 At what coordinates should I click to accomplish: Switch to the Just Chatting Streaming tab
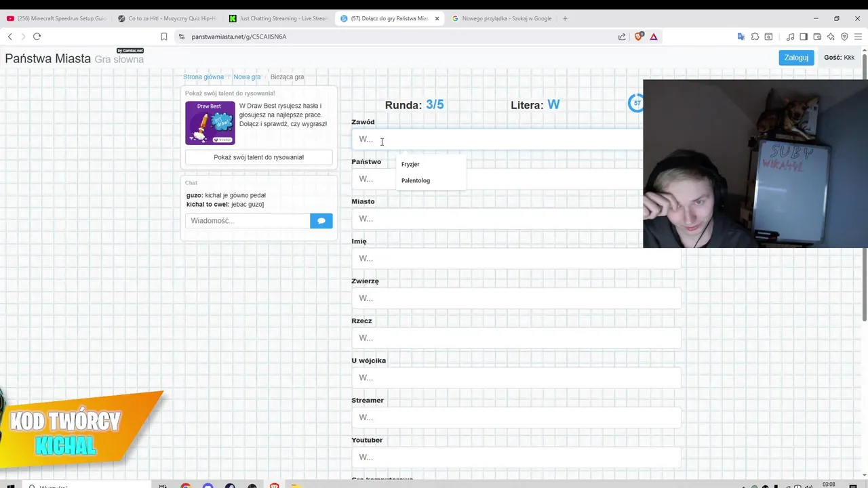click(278, 18)
